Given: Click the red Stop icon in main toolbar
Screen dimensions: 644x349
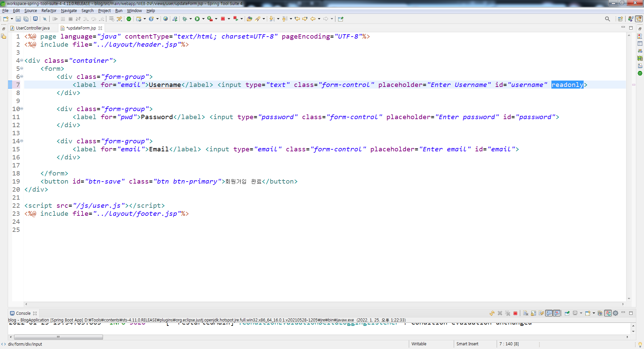Looking at the screenshot, I should click(223, 19).
